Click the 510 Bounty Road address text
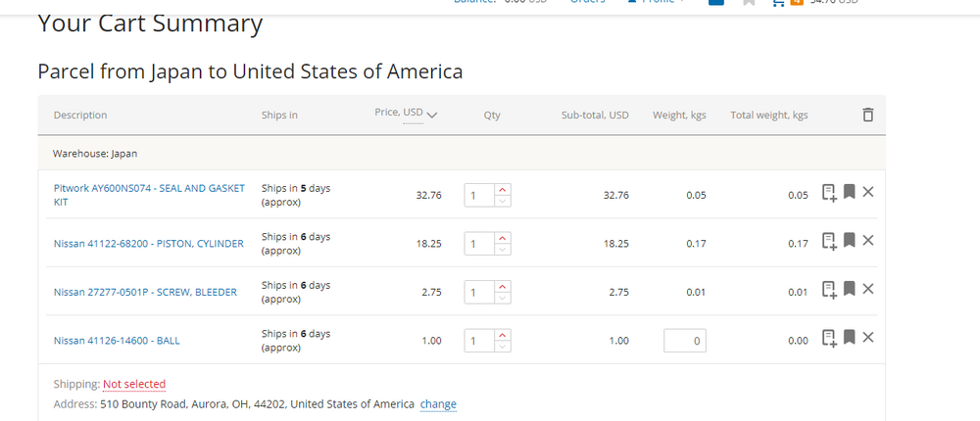Viewport: 980px width, 421px height. (x=257, y=404)
